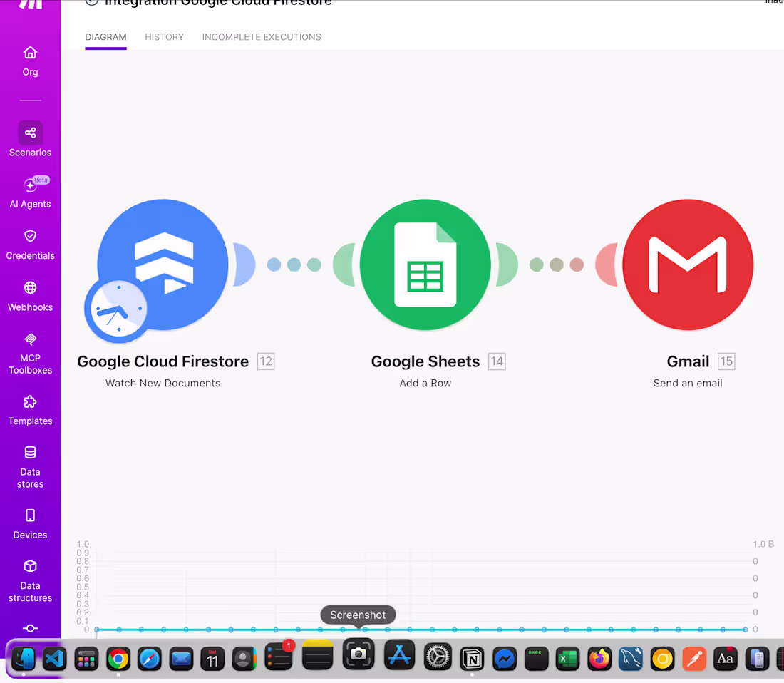Open Messenger from the dock
784x683 pixels.
click(x=505, y=659)
